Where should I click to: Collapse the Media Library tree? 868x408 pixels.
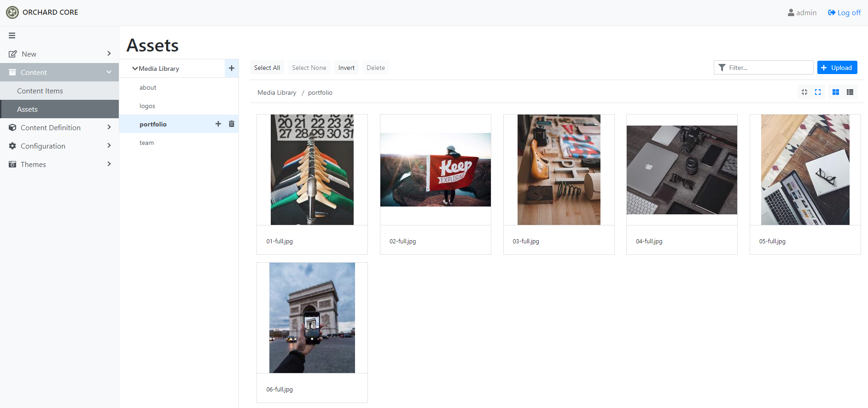(135, 69)
